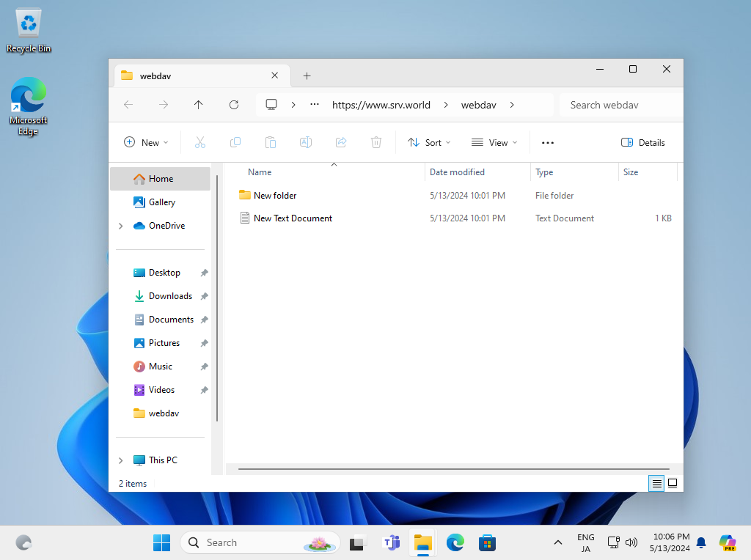This screenshot has height=560, width=751.
Task: Expand the OneDrive tree node
Action: pyautogui.click(x=121, y=226)
